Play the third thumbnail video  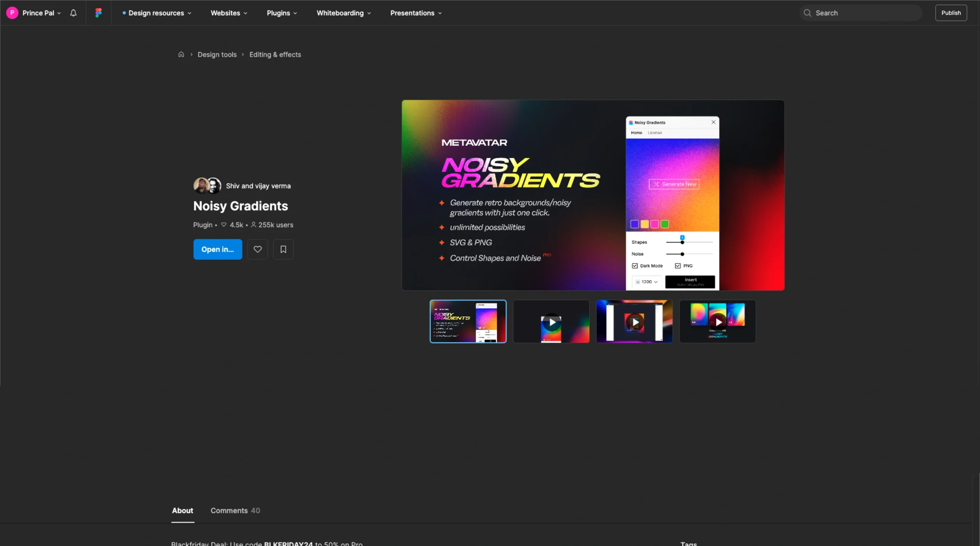coord(634,321)
